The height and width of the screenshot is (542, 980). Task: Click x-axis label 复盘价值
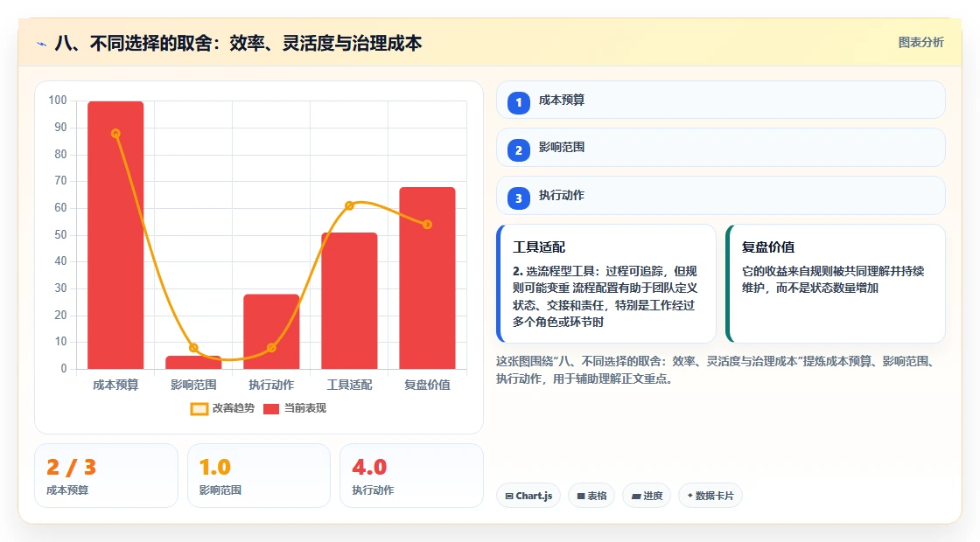click(x=428, y=386)
